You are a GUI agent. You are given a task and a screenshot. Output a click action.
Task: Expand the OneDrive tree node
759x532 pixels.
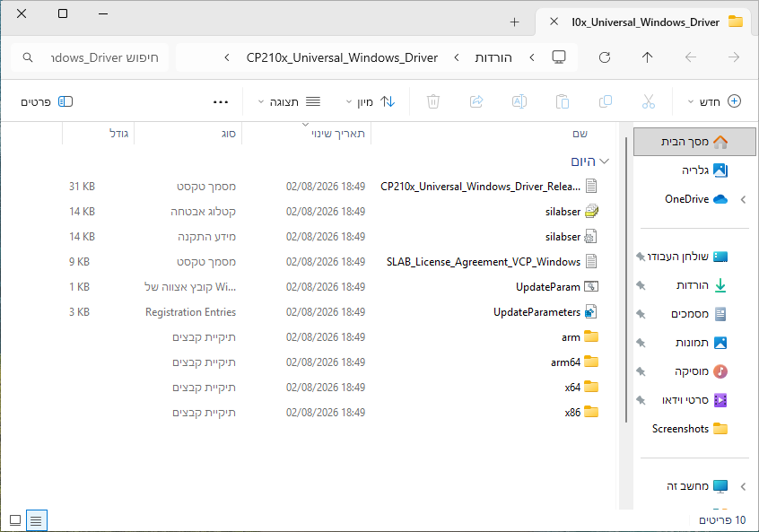(x=743, y=199)
